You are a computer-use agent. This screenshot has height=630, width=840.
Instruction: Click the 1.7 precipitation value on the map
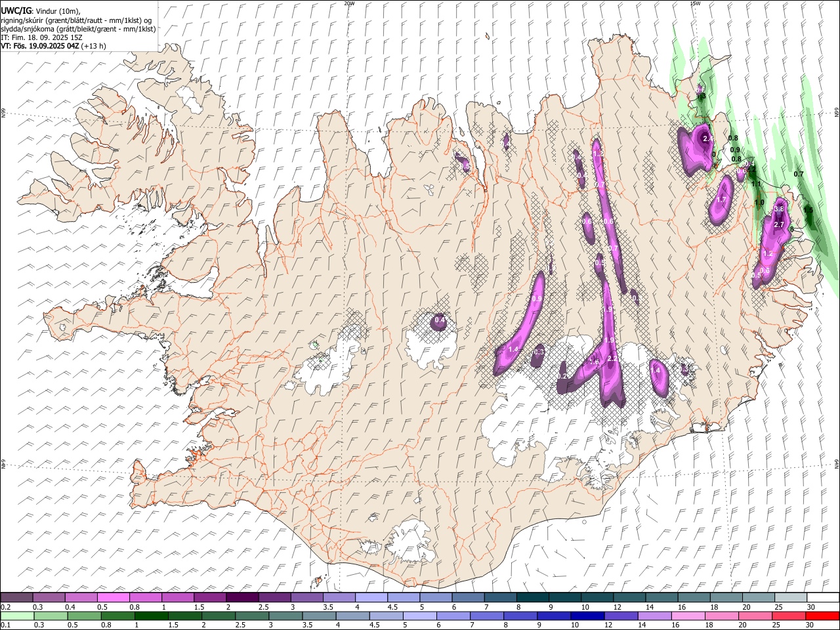tap(722, 199)
